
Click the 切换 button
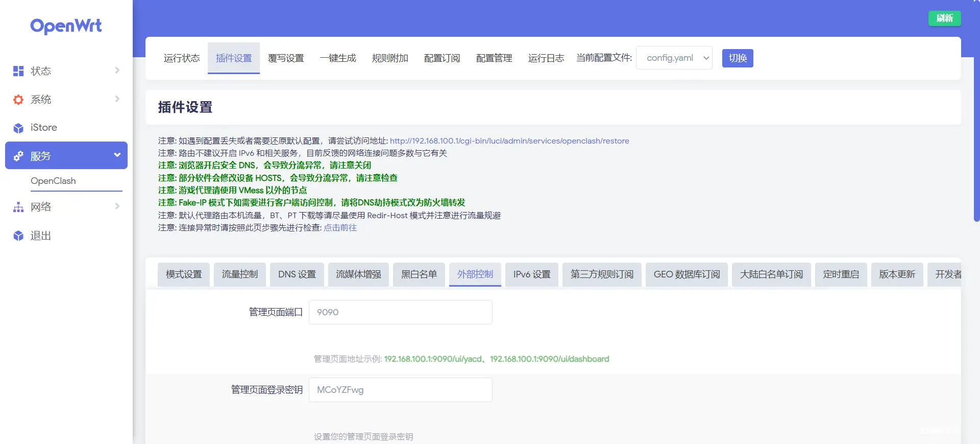[x=738, y=58]
